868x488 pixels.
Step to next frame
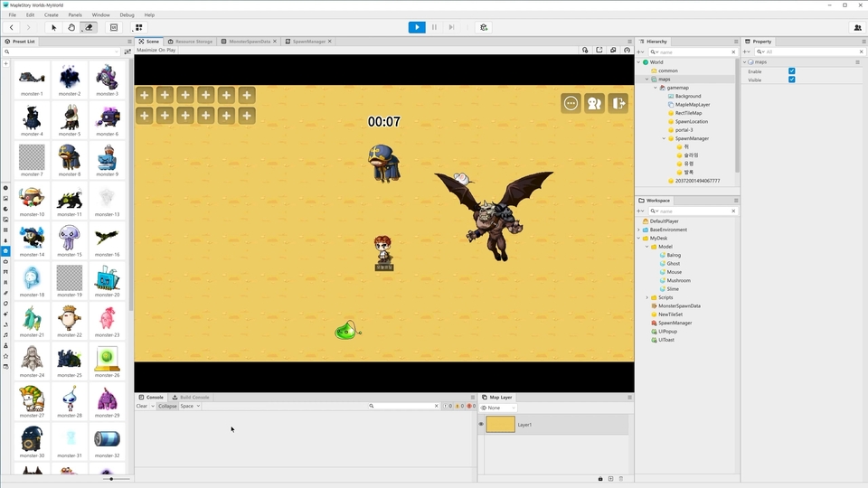452,27
